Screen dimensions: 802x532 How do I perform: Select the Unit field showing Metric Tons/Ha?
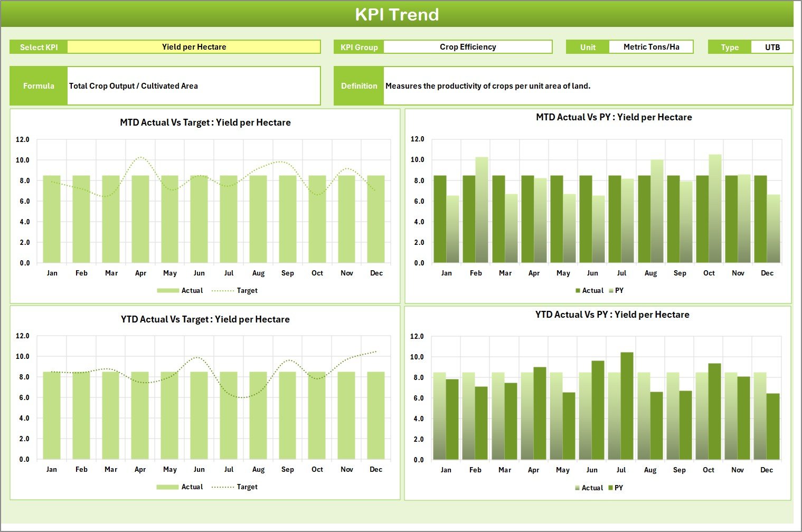point(650,46)
